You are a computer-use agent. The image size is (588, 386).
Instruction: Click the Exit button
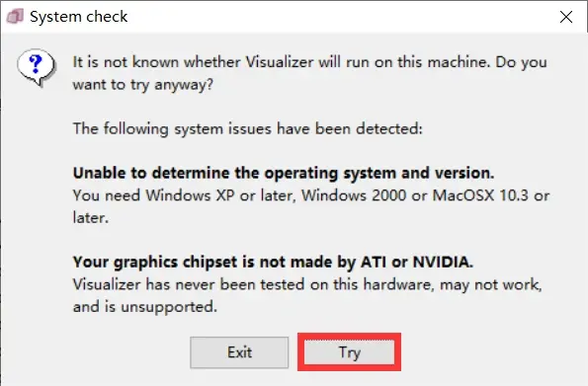239,352
